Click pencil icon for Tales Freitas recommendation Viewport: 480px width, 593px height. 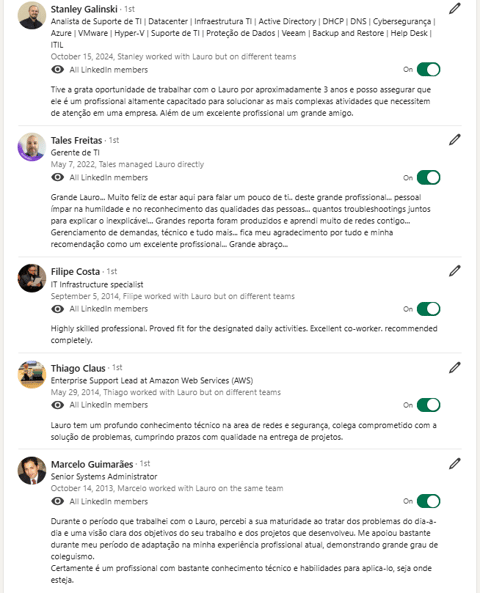[455, 140]
